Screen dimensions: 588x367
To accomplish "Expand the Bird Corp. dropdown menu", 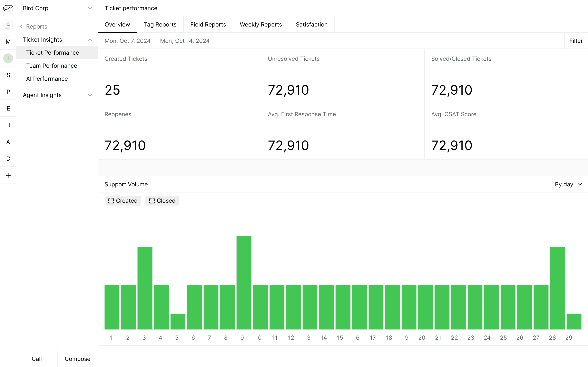I will (90, 8).
